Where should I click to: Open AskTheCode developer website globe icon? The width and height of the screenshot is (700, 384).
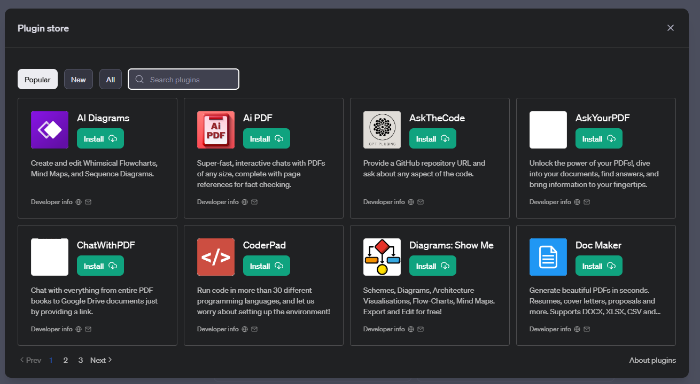411,202
